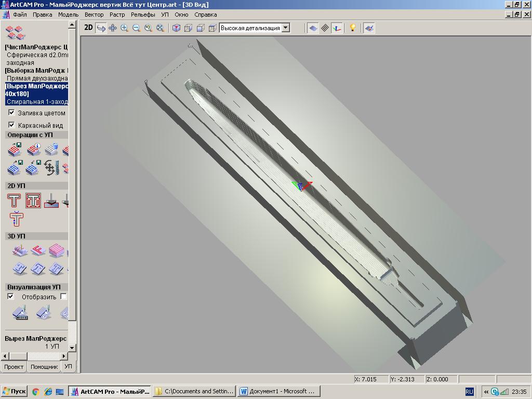This screenshot has height=399, width=532.
Task: Select the rotate view tool
Action: (101, 28)
